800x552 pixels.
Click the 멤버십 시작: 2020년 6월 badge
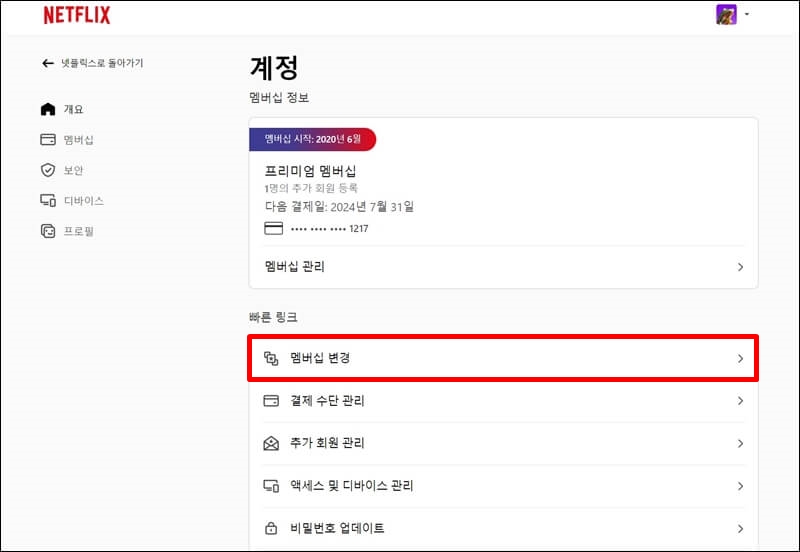(x=312, y=139)
